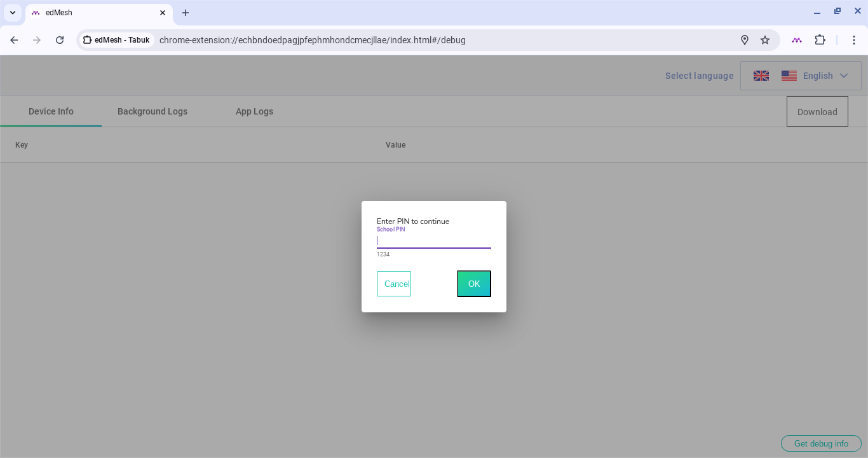The image size is (868, 458).
Task: Click the UK flag icon
Action: (761, 76)
